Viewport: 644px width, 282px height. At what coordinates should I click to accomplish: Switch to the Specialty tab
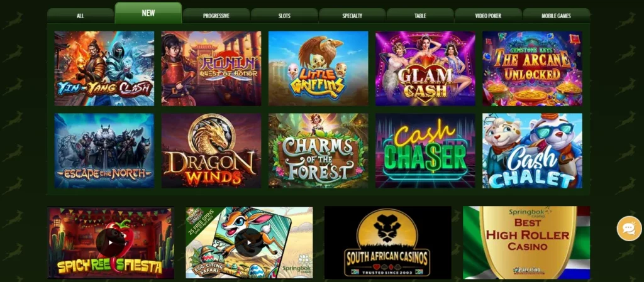tap(352, 16)
